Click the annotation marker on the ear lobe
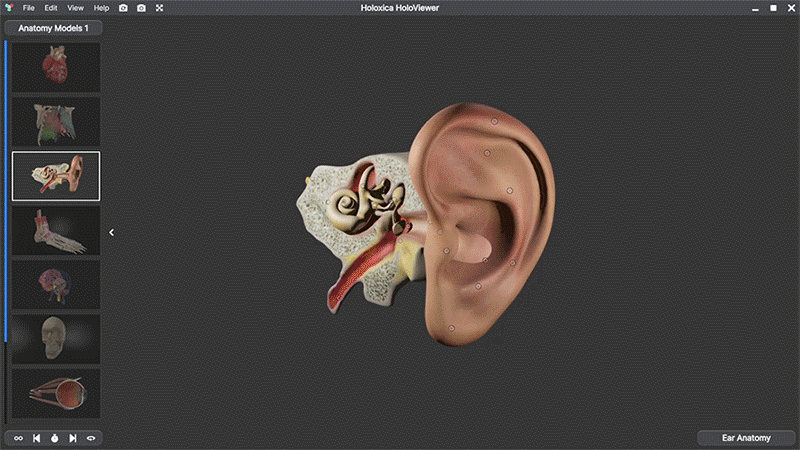Viewport: 800px width, 450px height. (452, 328)
